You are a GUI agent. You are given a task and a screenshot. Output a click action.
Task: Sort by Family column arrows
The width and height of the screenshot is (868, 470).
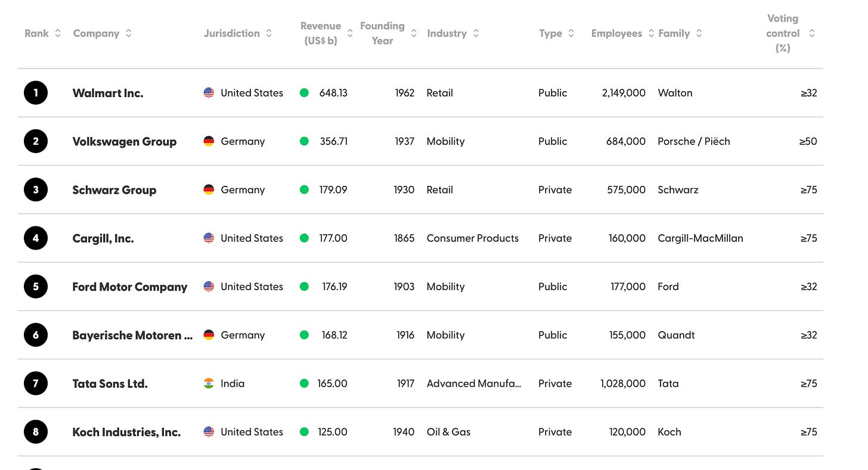pyautogui.click(x=699, y=33)
